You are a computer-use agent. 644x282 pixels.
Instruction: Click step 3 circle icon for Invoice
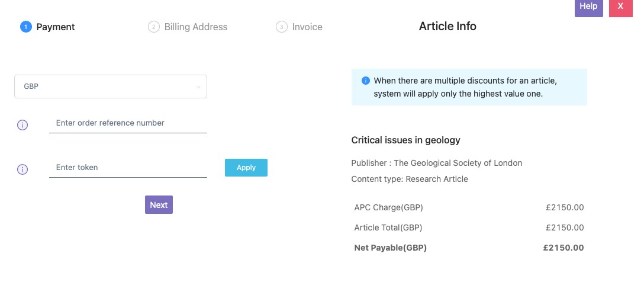282,27
